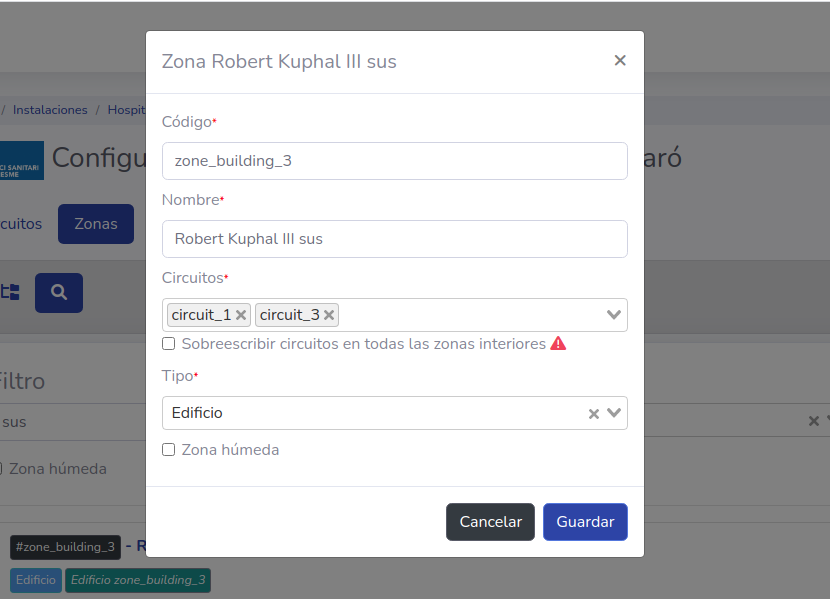
Task: Close the Zona Robert Kuphal dialog
Action: click(620, 61)
